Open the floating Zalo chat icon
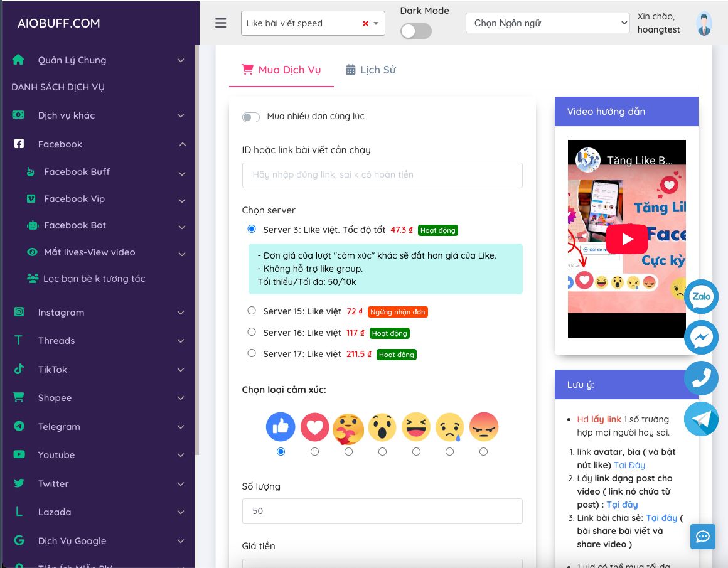 coord(701,296)
